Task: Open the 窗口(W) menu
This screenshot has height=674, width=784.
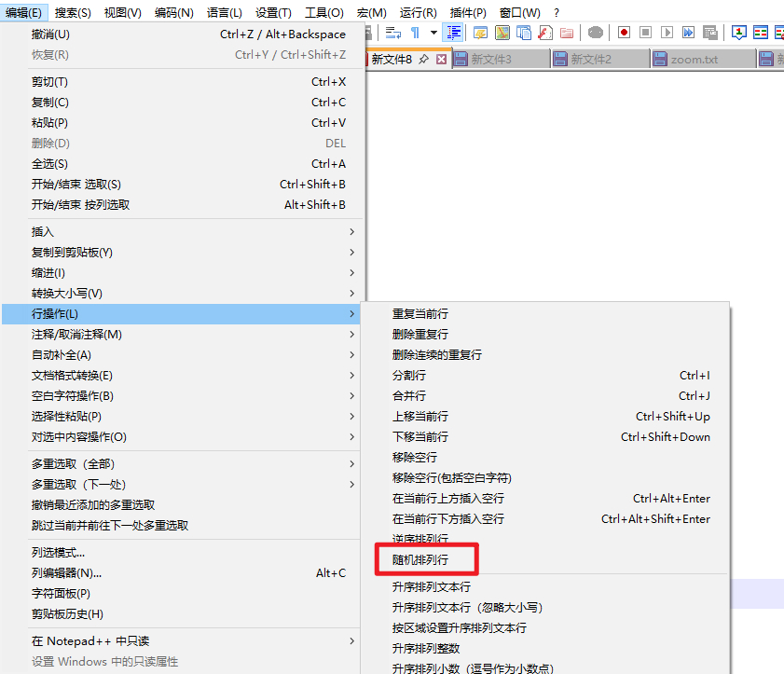Action: pyautogui.click(x=520, y=13)
